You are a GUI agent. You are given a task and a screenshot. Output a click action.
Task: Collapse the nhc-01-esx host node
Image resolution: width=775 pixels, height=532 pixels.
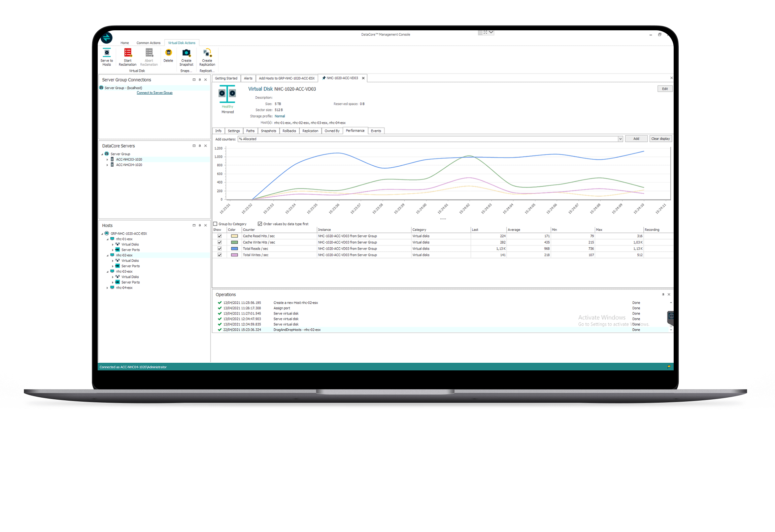click(108, 239)
